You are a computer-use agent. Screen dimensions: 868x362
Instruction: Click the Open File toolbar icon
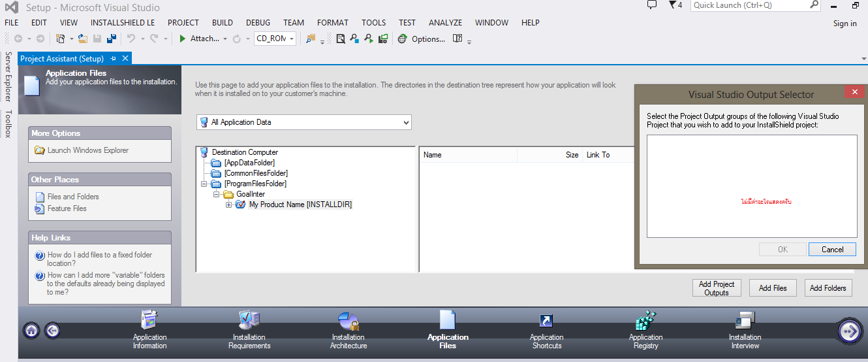pyautogui.click(x=83, y=39)
